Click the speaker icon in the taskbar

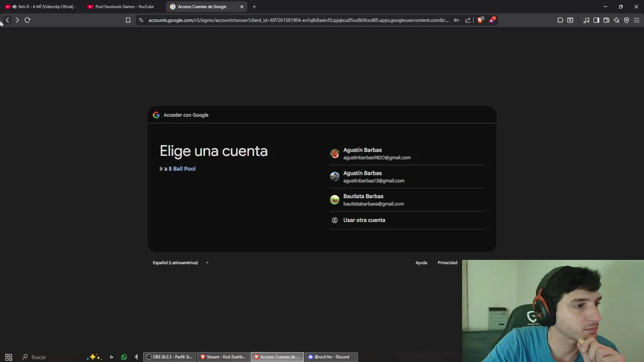pos(136,357)
